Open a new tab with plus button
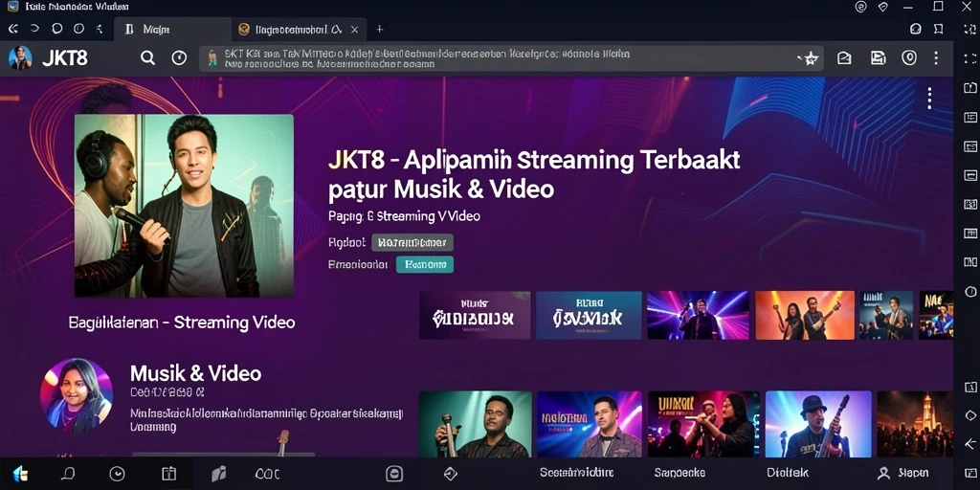This screenshot has width=980, height=490. coord(379,30)
